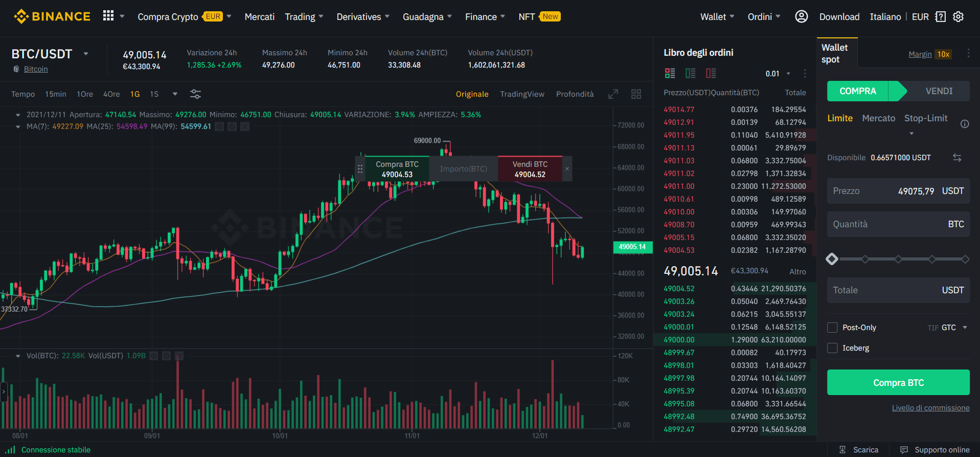The image size is (980, 457).
Task: Open Supporto online chat
Action: pos(935,450)
